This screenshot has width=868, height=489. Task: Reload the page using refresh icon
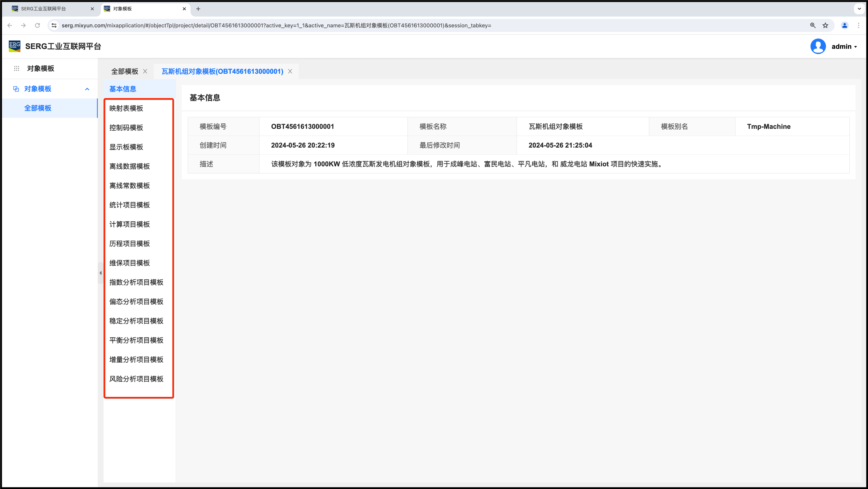point(37,25)
